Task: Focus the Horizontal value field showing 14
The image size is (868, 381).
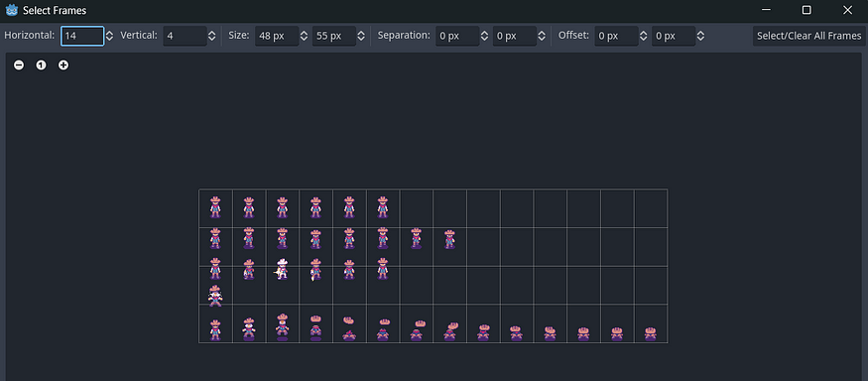Action: [x=82, y=36]
